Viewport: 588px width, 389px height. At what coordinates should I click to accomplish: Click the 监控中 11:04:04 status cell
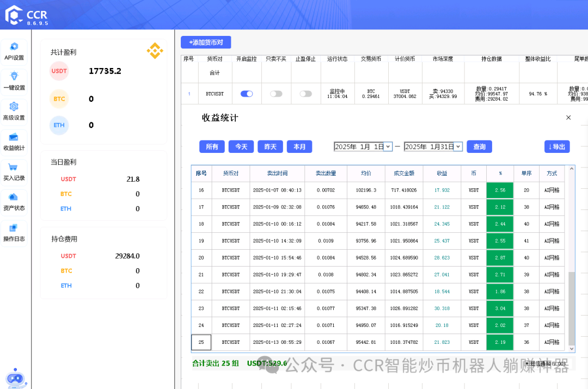click(337, 94)
